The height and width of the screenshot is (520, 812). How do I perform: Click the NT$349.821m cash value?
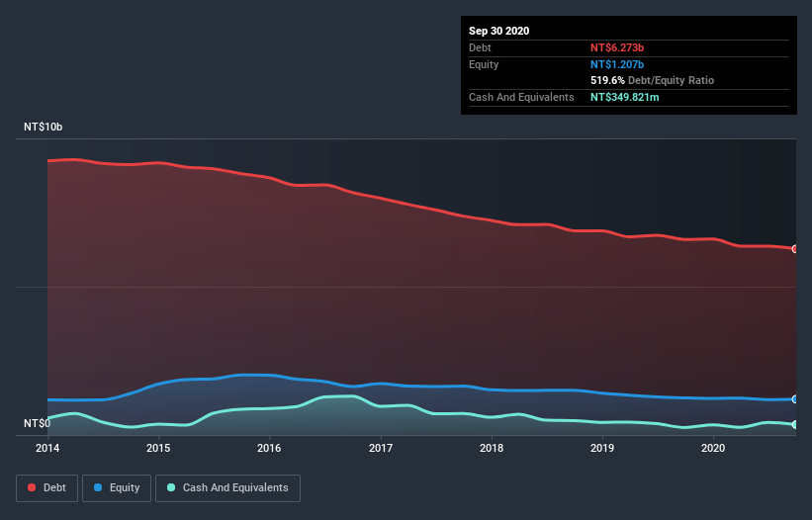[624, 97]
